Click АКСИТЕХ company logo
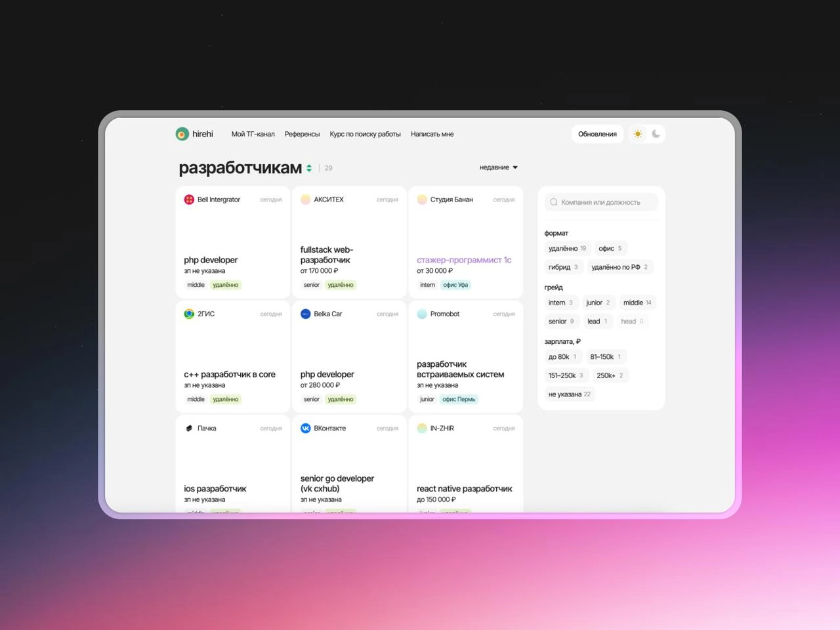Image resolution: width=840 pixels, height=630 pixels. point(305,199)
